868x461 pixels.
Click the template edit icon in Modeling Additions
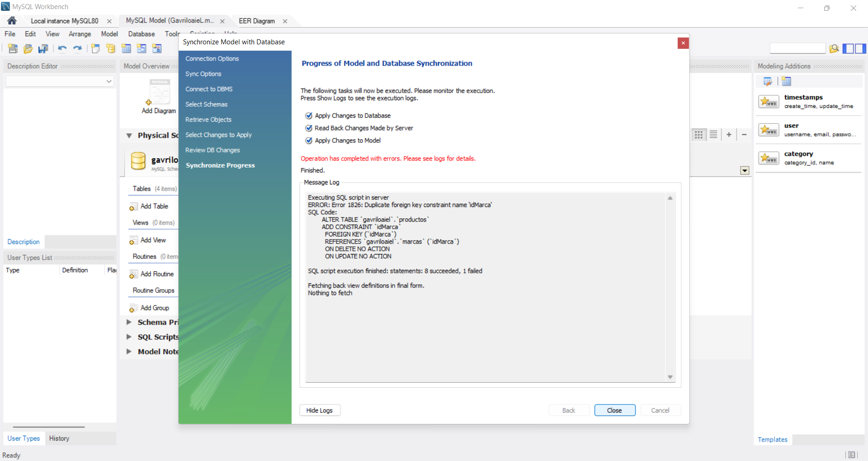coord(768,81)
